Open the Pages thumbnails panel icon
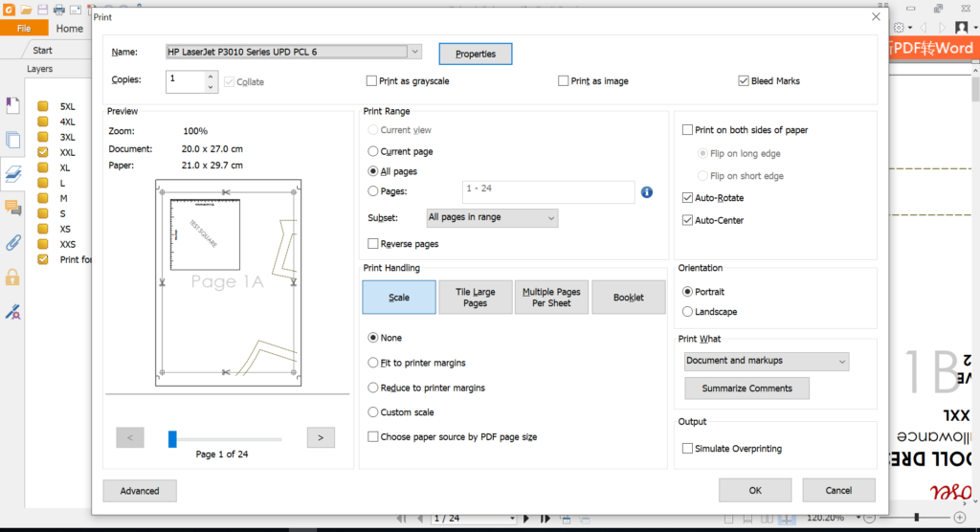The width and height of the screenshot is (980, 532). click(12, 139)
